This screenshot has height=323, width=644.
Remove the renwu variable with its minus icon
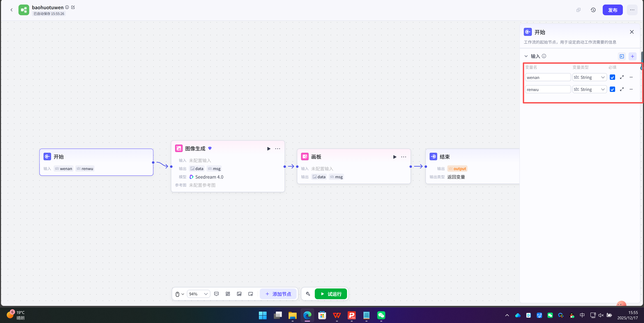pyautogui.click(x=631, y=89)
